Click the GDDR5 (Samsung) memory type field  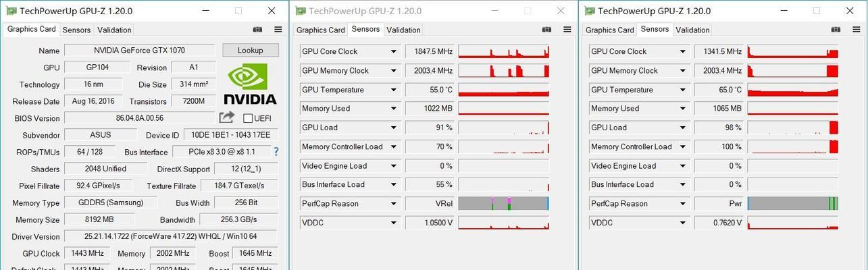(111, 202)
